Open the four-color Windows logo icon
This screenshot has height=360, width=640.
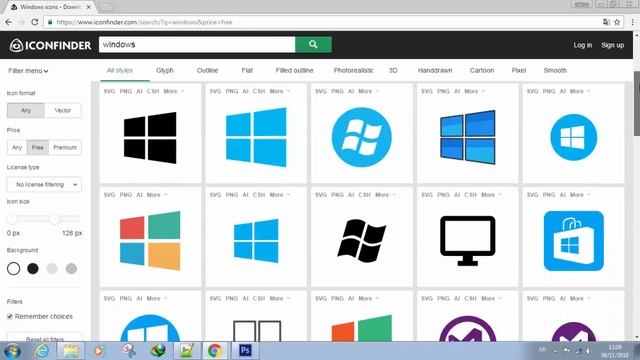pos(150,241)
